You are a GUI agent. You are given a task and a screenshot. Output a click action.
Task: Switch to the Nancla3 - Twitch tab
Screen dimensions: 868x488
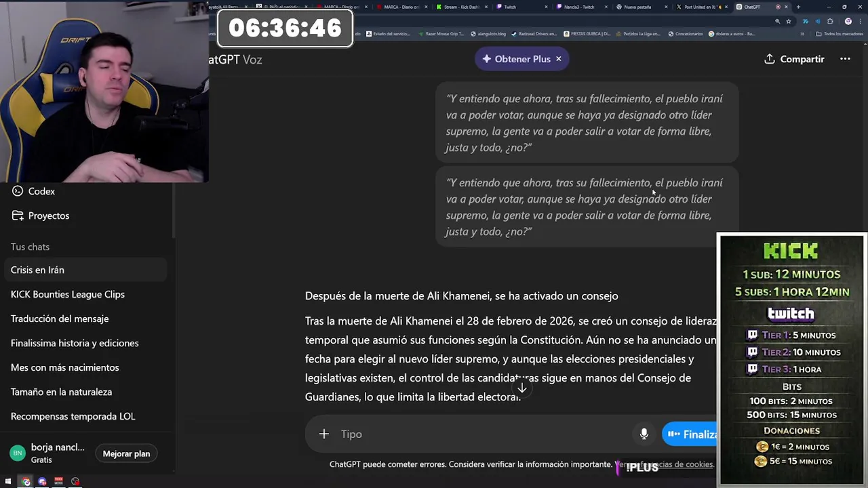(582, 7)
